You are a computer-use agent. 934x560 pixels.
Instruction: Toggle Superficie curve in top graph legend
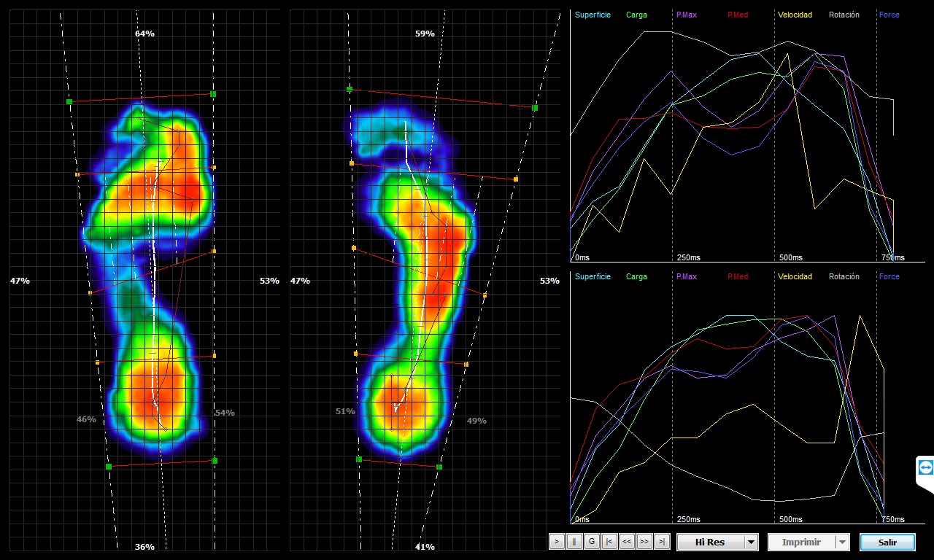(593, 15)
